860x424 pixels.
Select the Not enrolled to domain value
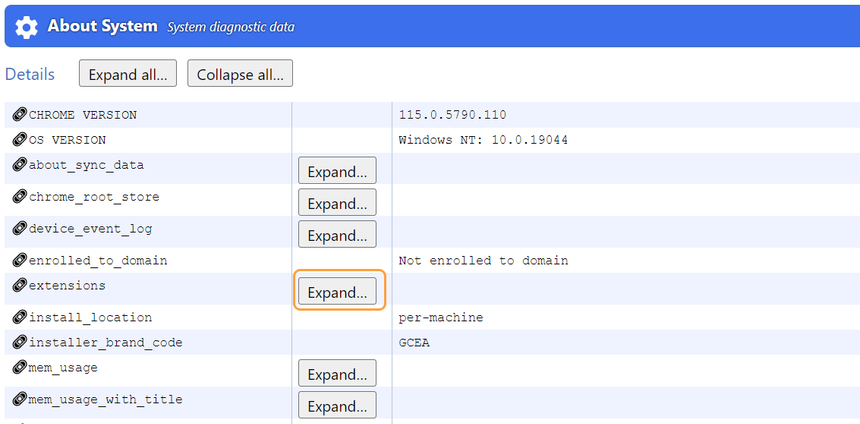[483, 261]
